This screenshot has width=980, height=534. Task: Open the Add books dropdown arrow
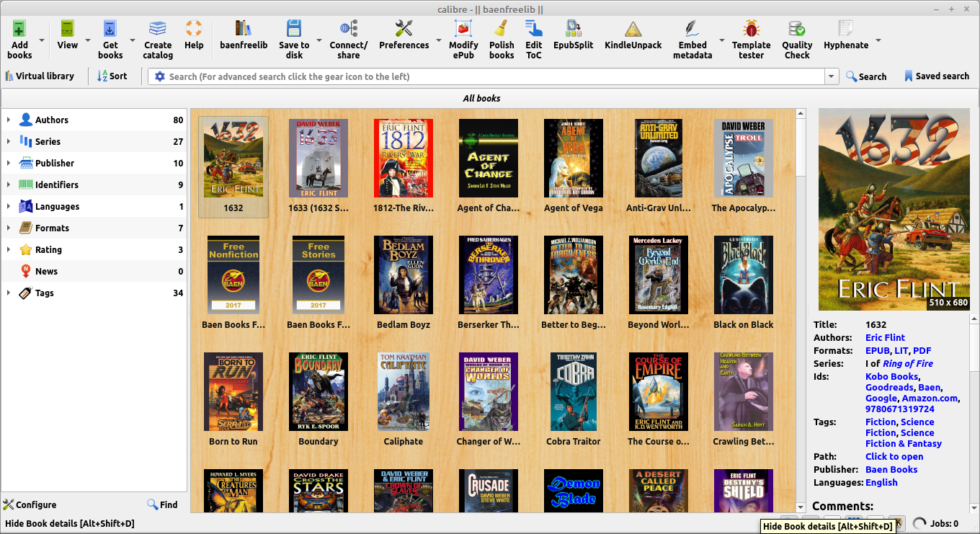[41, 40]
